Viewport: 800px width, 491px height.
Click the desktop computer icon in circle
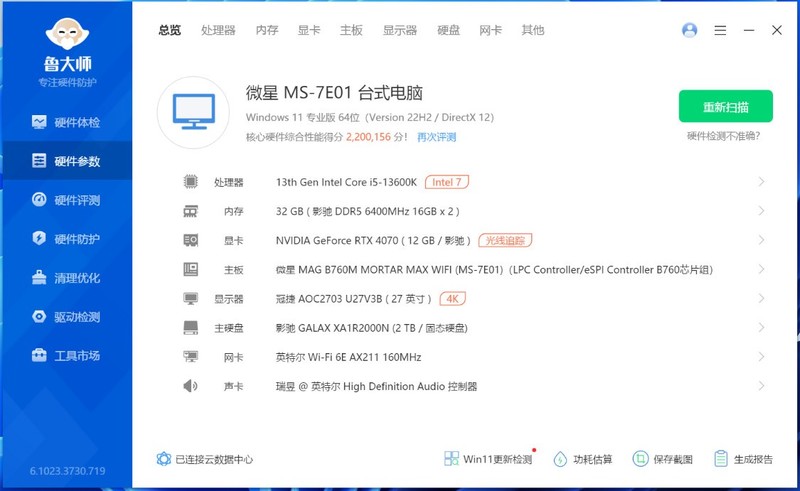pos(193,112)
